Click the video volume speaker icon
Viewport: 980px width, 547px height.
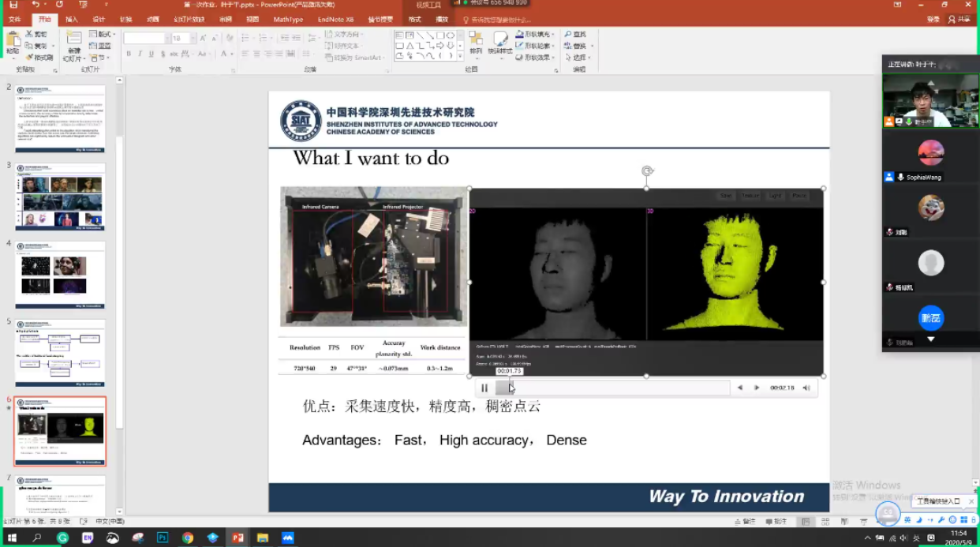[x=806, y=388]
